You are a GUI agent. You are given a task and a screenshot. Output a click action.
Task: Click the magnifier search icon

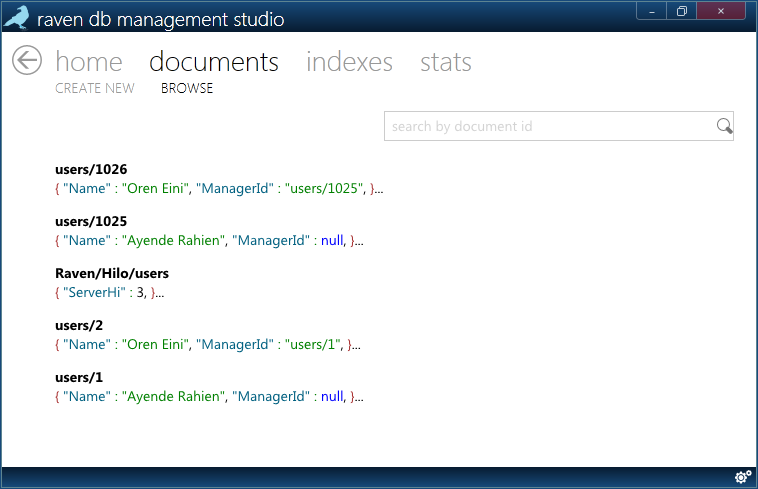coord(724,126)
